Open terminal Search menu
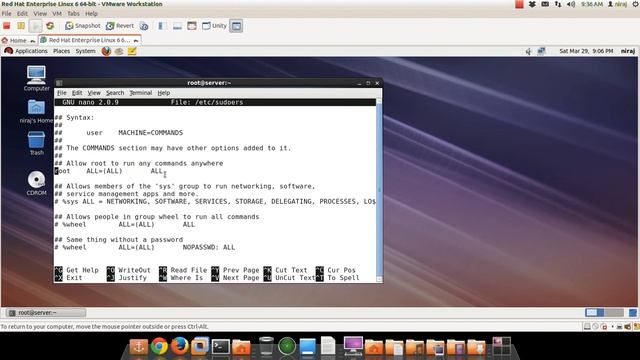The width and height of the screenshot is (640, 360). [x=115, y=93]
